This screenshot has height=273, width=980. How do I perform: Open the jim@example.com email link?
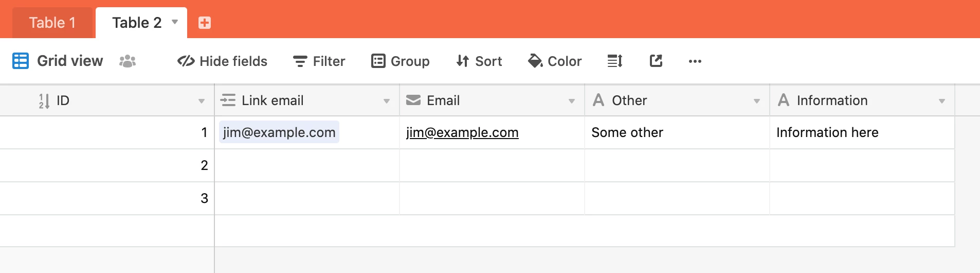(462, 132)
